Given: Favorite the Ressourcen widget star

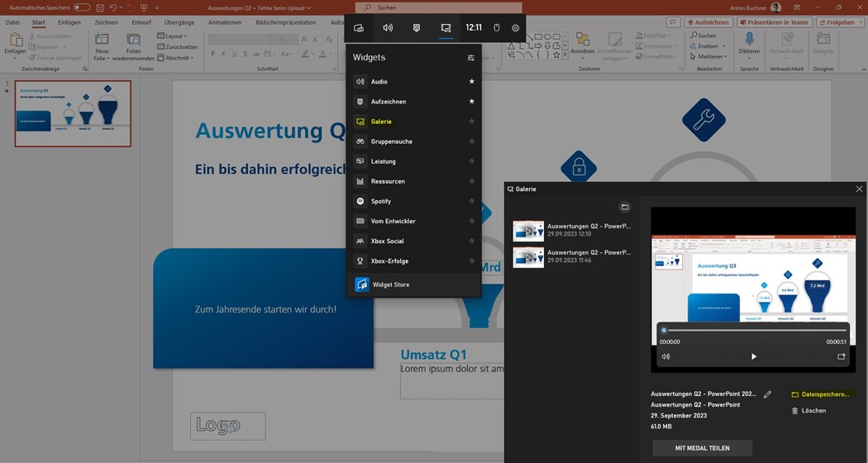Looking at the screenshot, I should (472, 181).
